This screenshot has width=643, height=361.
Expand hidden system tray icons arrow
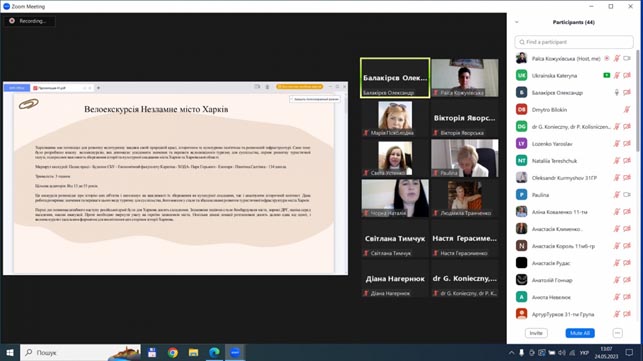point(511,352)
